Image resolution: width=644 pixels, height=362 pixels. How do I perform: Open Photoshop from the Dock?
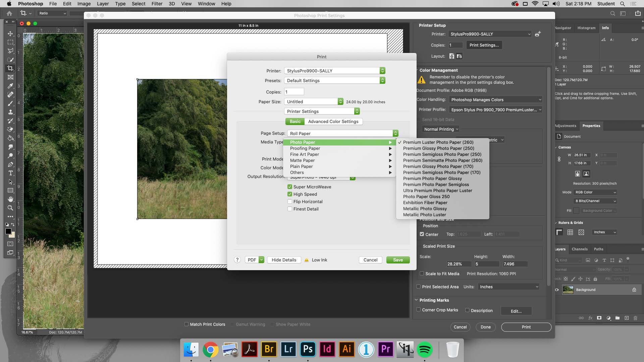coord(308,349)
